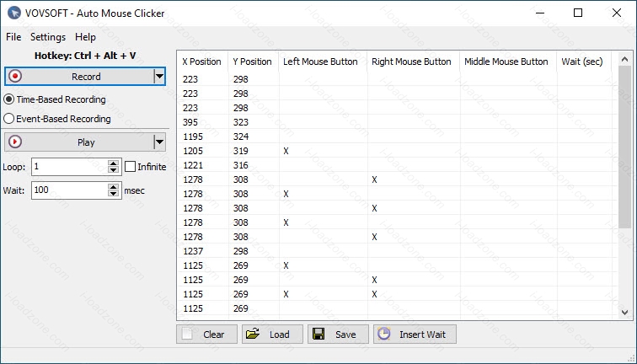Click the clock icon on Insert Wait
Screen dimensions: 637x364
pyautogui.click(x=384, y=334)
